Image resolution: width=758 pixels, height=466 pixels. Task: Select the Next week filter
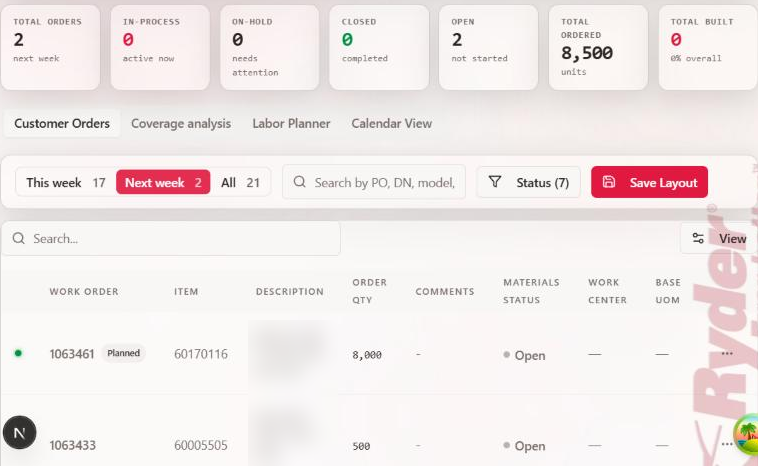pos(163,182)
